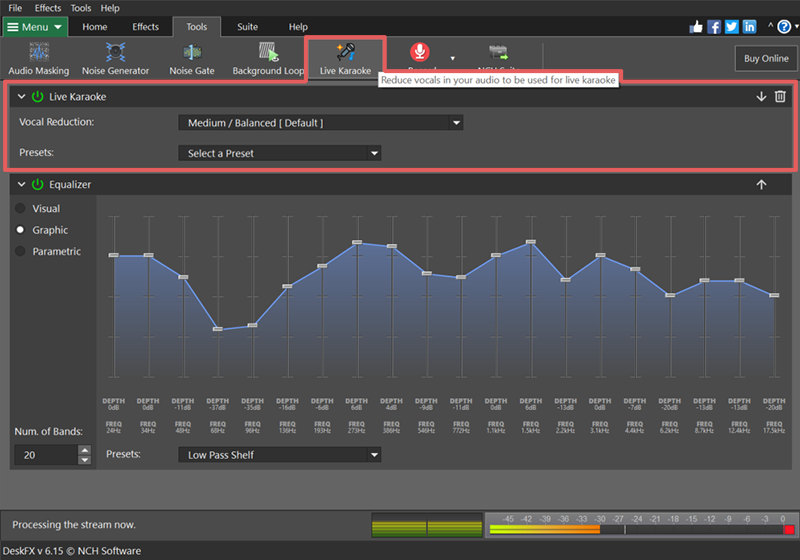Viewport: 800px width, 560px height.
Task: Click the 1.5kHz equalizer slider handle
Action: [x=531, y=242]
